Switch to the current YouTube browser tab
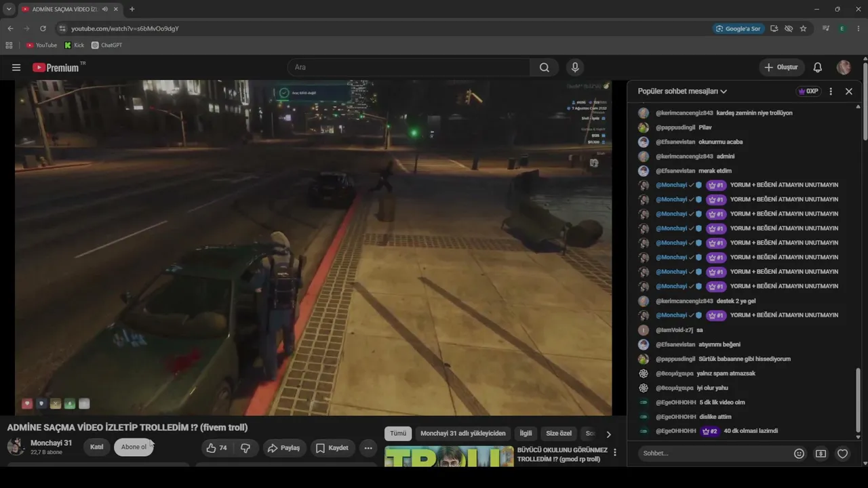The width and height of the screenshot is (868, 488). click(x=69, y=9)
